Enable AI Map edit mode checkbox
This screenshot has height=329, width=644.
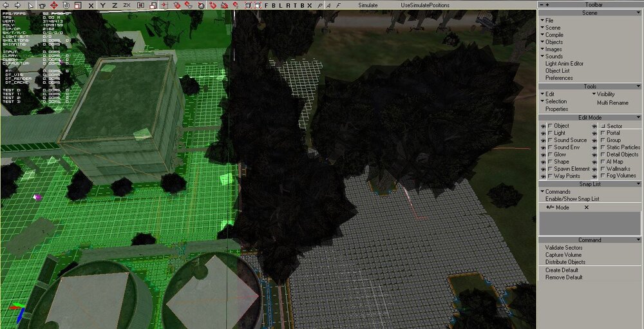(603, 162)
